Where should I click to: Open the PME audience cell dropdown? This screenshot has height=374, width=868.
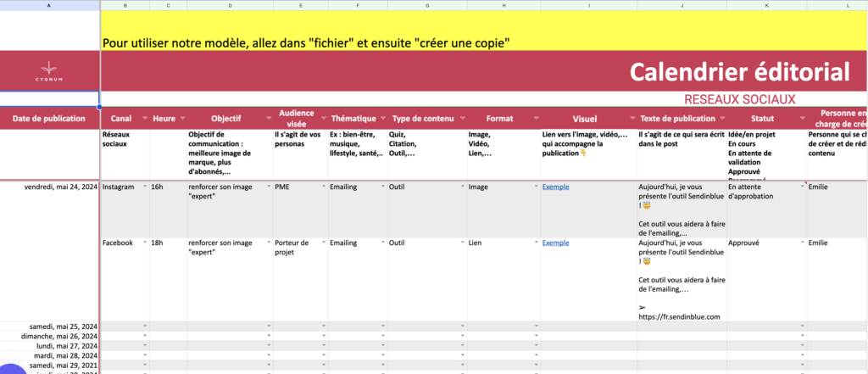(x=324, y=187)
